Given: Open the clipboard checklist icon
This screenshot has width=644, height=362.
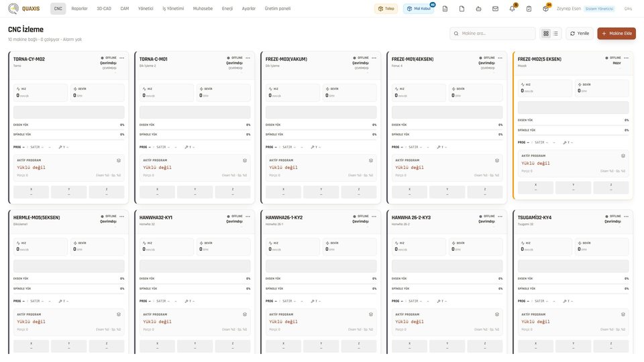Looking at the screenshot, I should pos(529,9).
